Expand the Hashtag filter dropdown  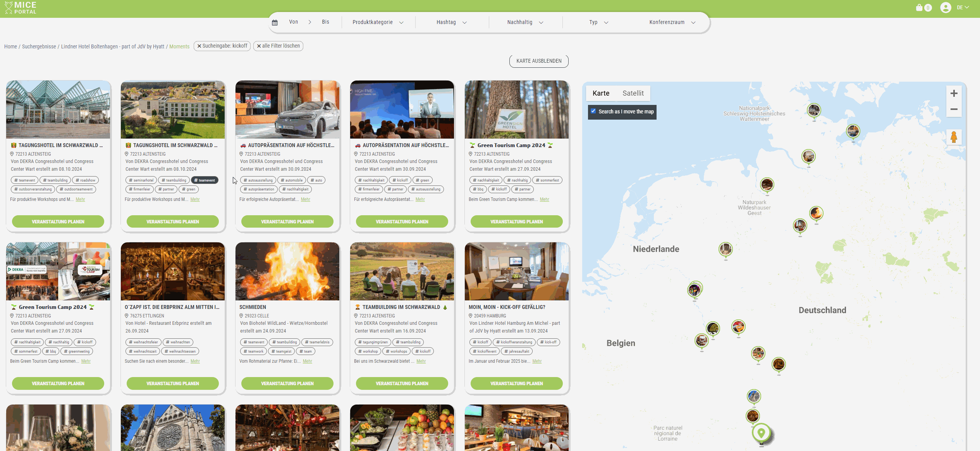click(451, 22)
